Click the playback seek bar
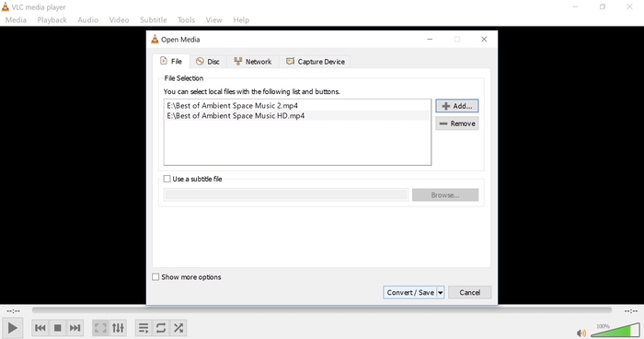This screenshot has width=644, height=339. [322, 310]
